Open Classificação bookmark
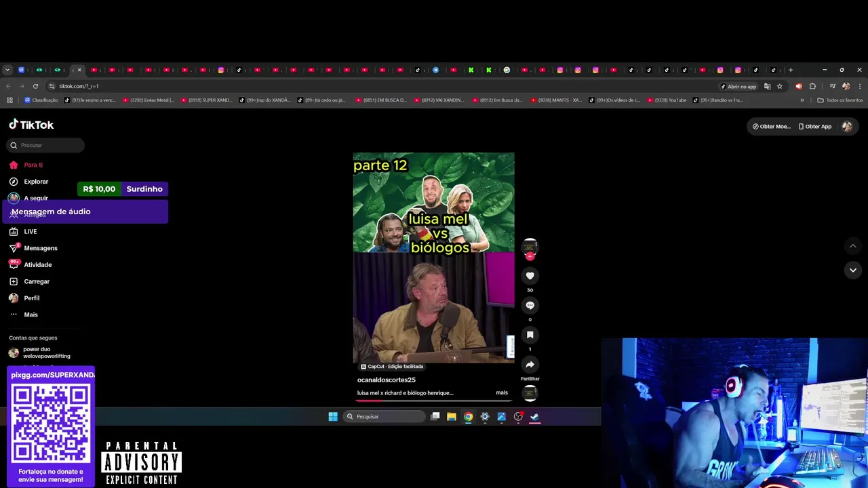The image size is (868, 488). pos(41,100)
